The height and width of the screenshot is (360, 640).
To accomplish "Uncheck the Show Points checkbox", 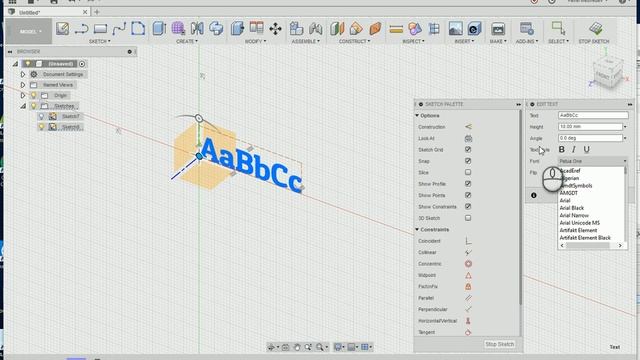I will [468, 196].
